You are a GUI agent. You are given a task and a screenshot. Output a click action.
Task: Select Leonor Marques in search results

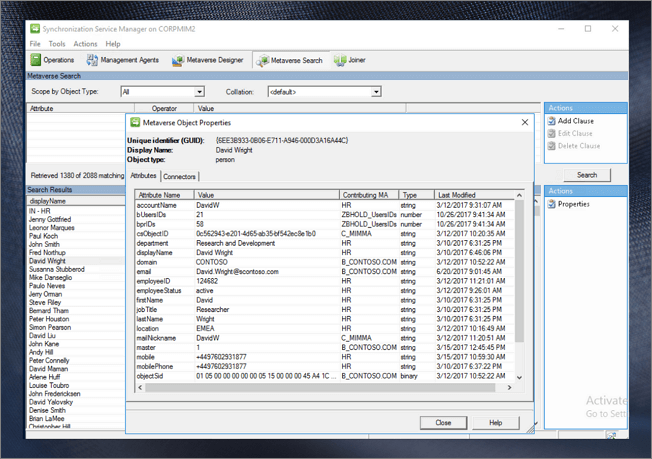pyautogui.click(x=52, y=228)
